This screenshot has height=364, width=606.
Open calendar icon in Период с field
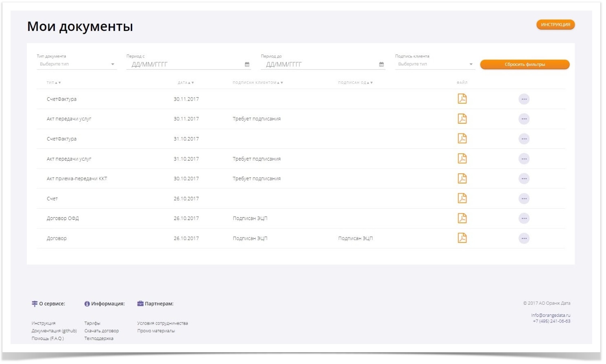[247, 64]
